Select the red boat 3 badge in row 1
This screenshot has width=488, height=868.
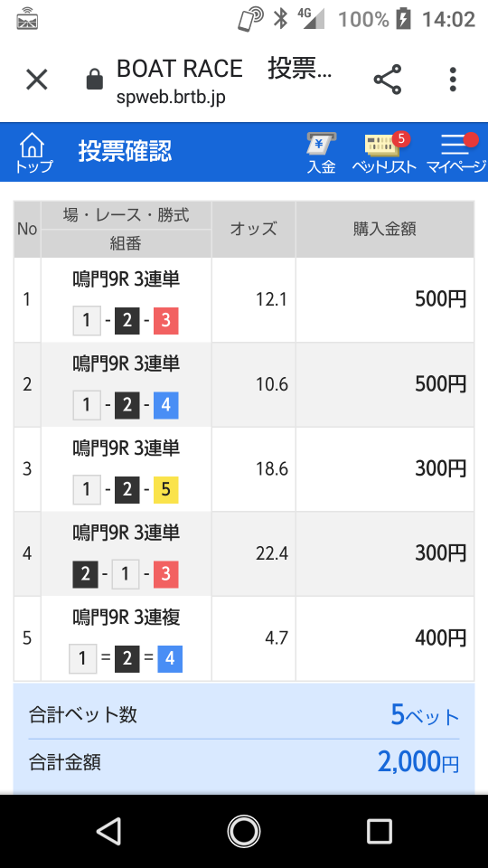pos(166,321)
